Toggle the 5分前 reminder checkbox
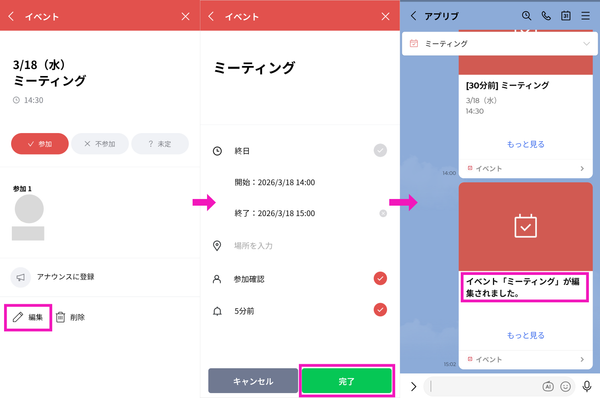 (x=380, y=310)
